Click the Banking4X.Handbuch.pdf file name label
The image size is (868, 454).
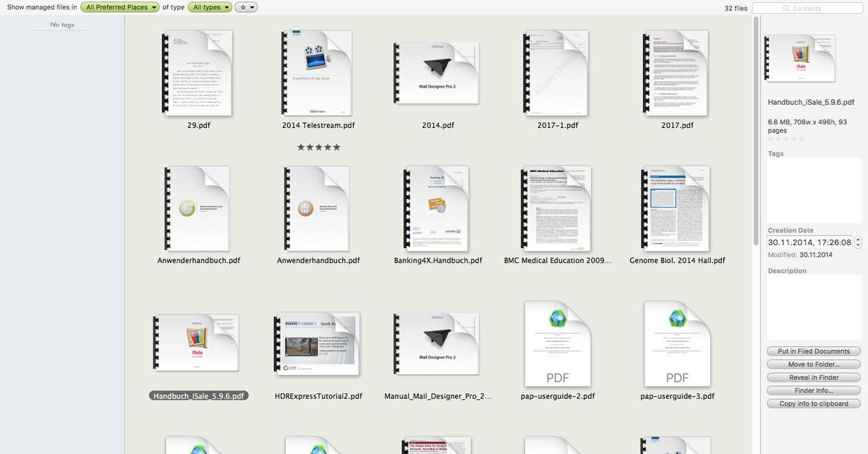(438, 260)
